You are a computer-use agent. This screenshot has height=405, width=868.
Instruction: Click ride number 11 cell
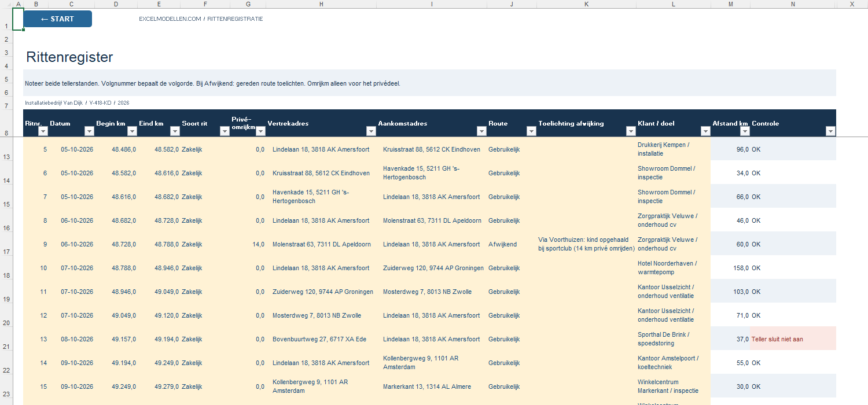pos(36,292)
